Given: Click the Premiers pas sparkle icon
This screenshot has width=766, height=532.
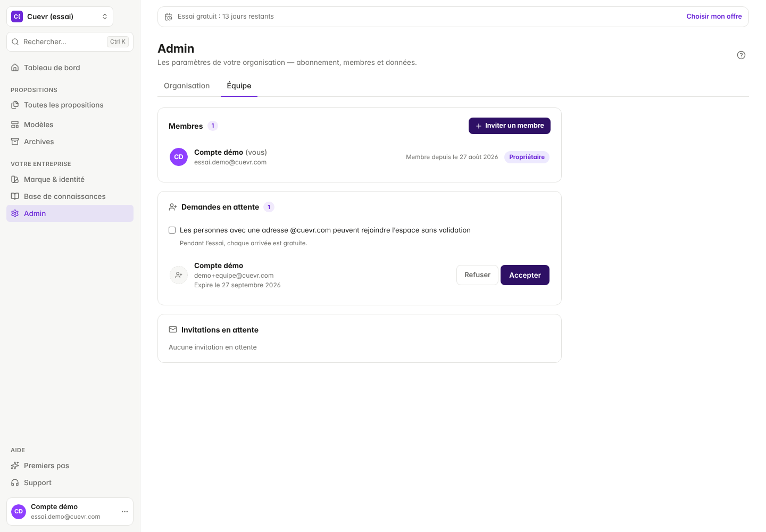Looking at the screenshot, I should click(15, 465).
